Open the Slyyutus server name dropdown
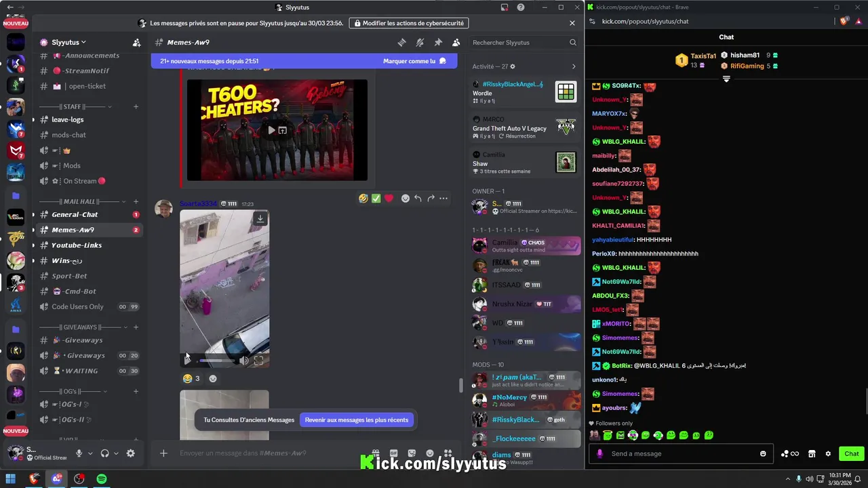This screenshot has width=868, height=488. (69, 42)
